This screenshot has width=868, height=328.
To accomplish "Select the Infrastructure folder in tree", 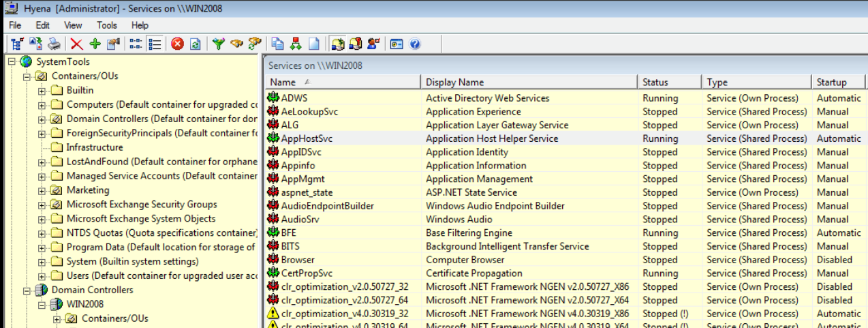I will 95,147.
